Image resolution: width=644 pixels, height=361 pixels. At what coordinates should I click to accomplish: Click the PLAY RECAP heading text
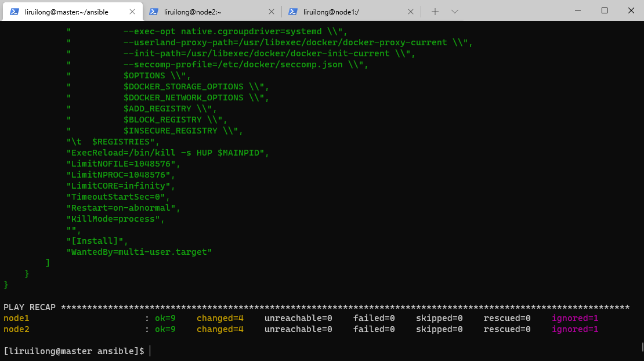click(29, 307)
